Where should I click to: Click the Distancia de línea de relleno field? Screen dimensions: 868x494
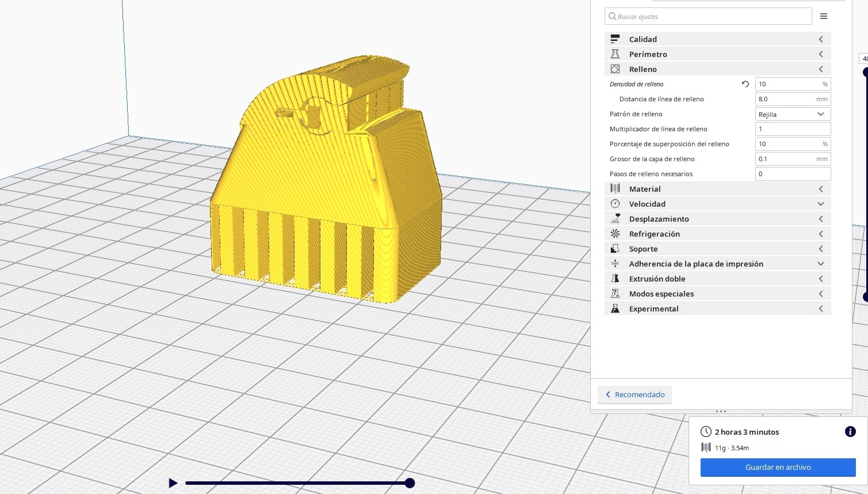click(792, 99)
